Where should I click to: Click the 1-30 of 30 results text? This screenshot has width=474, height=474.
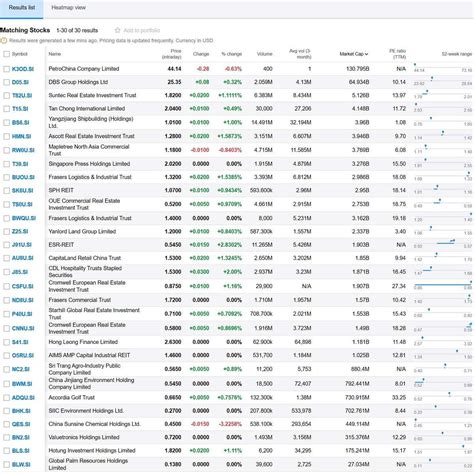click(77, 30)
